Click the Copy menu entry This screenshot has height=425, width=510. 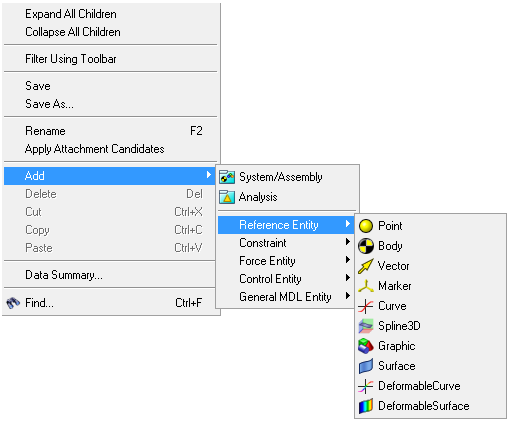tap(110, 230)
